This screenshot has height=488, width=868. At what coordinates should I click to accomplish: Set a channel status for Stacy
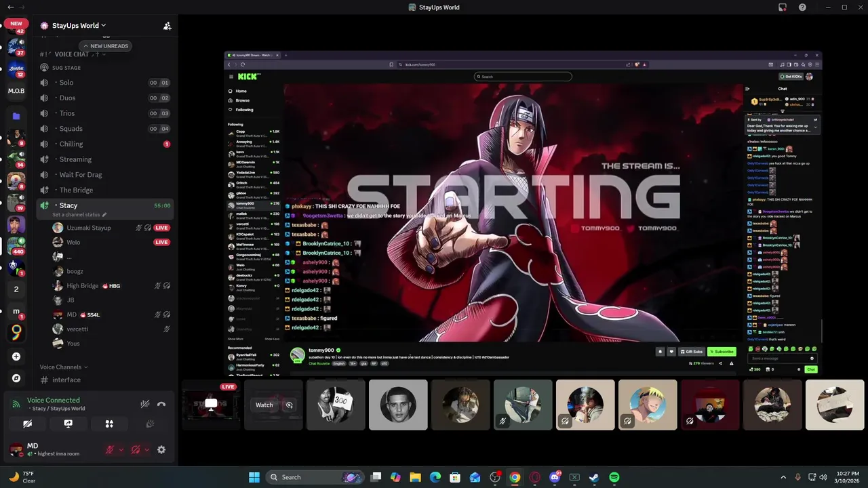79,215
